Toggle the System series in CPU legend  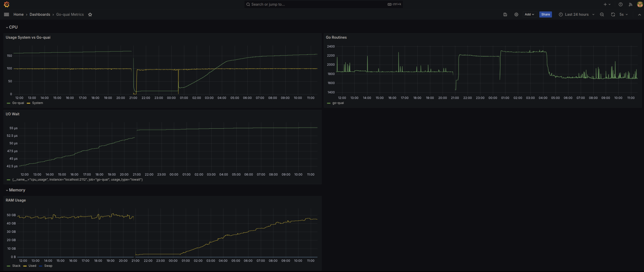pos(37,103)
